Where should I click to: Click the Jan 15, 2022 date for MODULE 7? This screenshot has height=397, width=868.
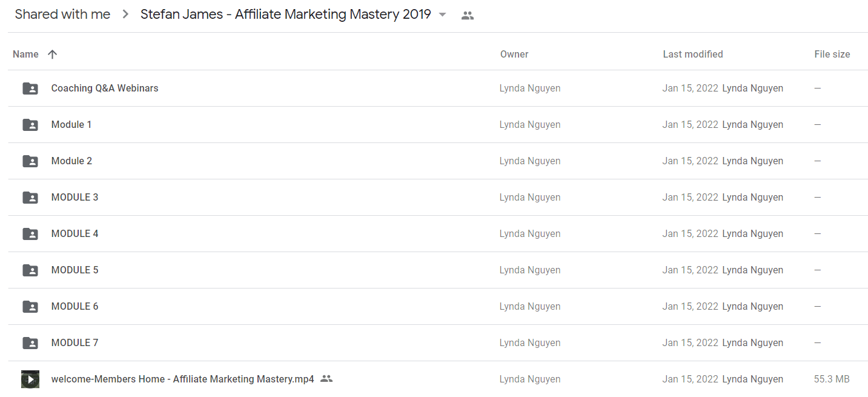(x=691, y=342)
